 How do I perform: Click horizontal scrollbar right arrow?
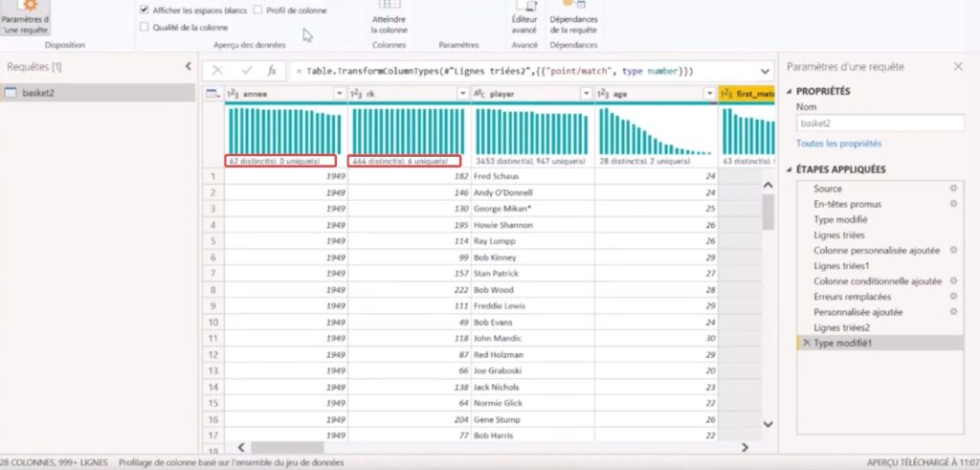point(745,447)
